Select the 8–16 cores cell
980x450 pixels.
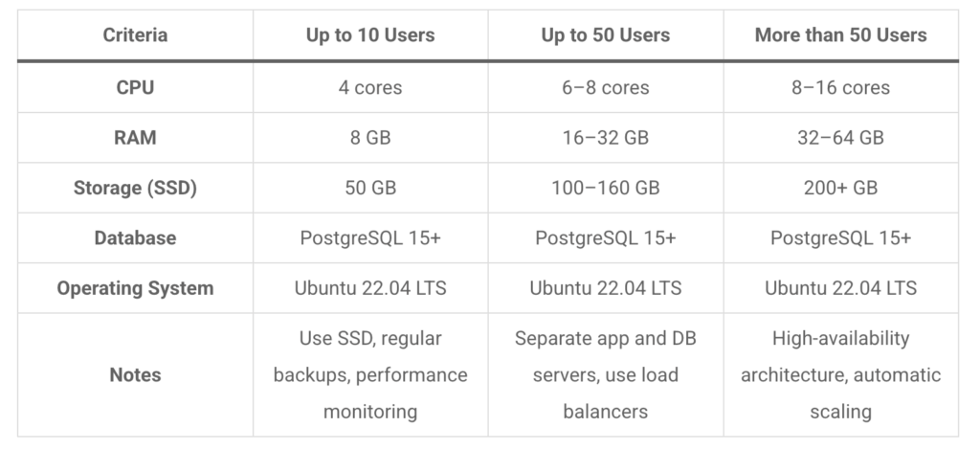(x=840, y=88)
